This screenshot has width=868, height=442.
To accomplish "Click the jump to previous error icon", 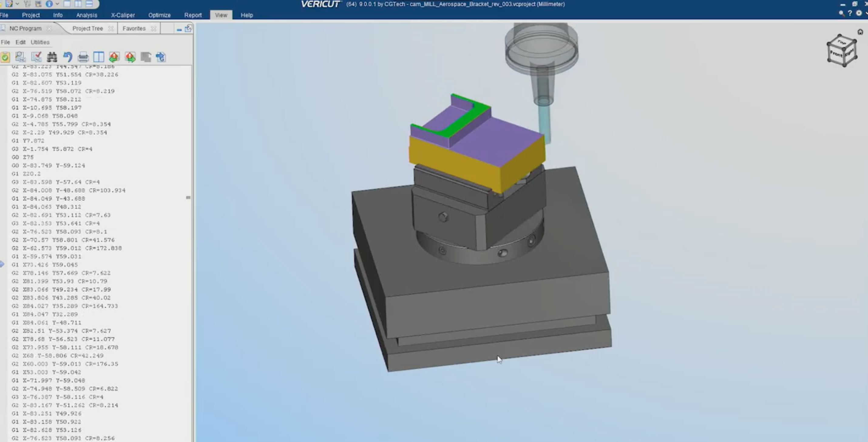I will [114, 57].
